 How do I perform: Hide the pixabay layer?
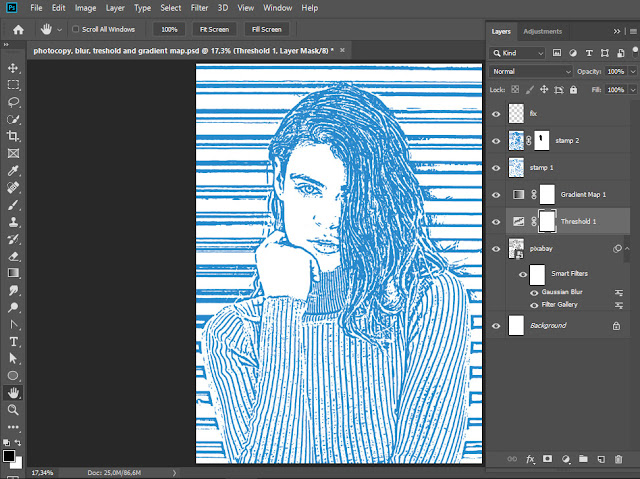click(496, 249)
